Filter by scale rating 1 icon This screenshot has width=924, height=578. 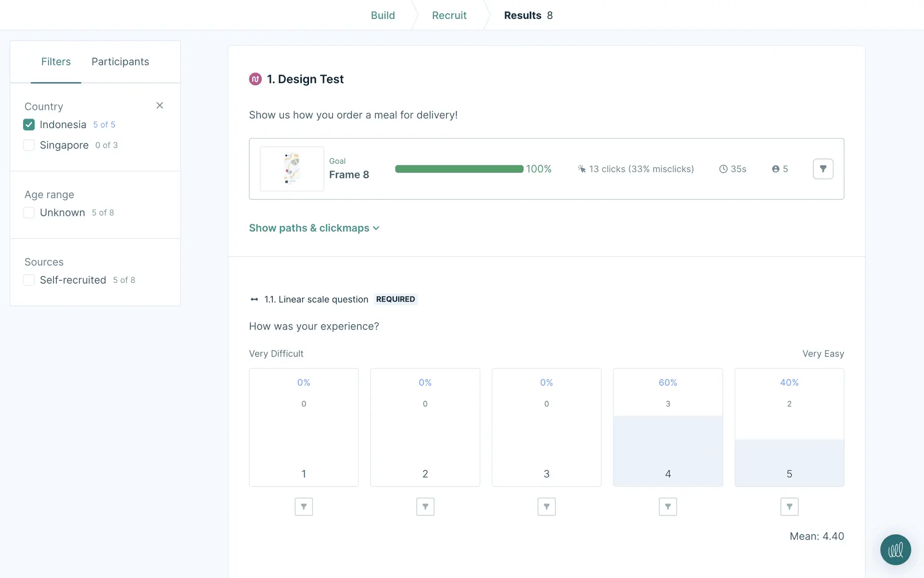(304, 507)
